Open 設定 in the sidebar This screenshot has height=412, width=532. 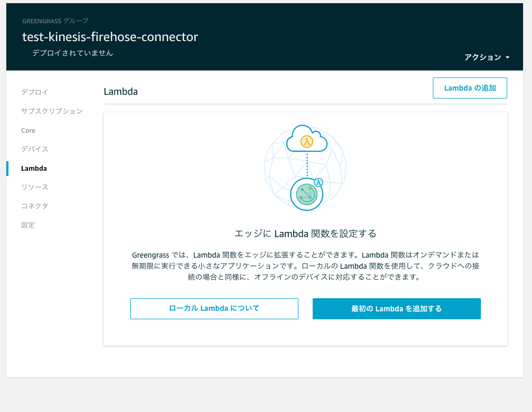28,225
